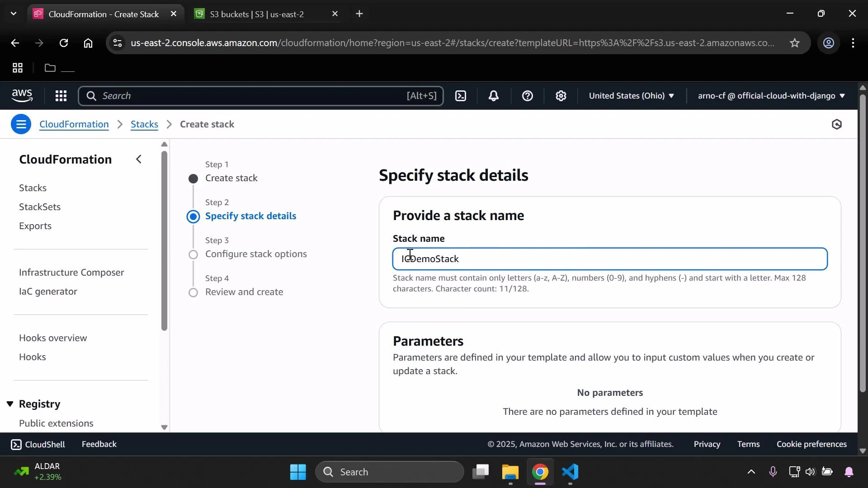Open the AWS help menu
868x488 pixels.
528,96
